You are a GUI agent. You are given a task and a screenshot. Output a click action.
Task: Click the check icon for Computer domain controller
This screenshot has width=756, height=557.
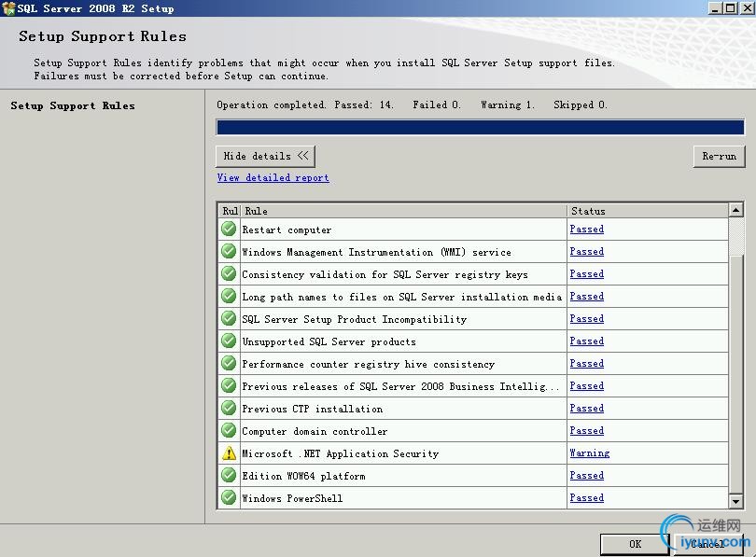[x=229, y=430]
